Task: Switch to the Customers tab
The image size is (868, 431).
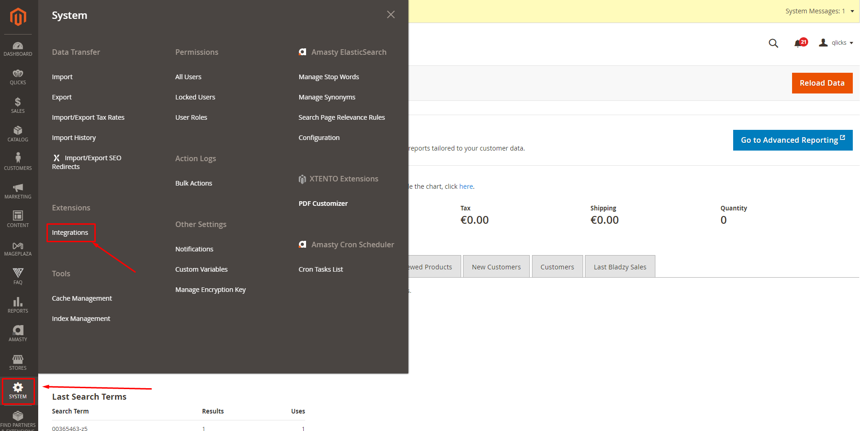Action: [x=557, y=267]
